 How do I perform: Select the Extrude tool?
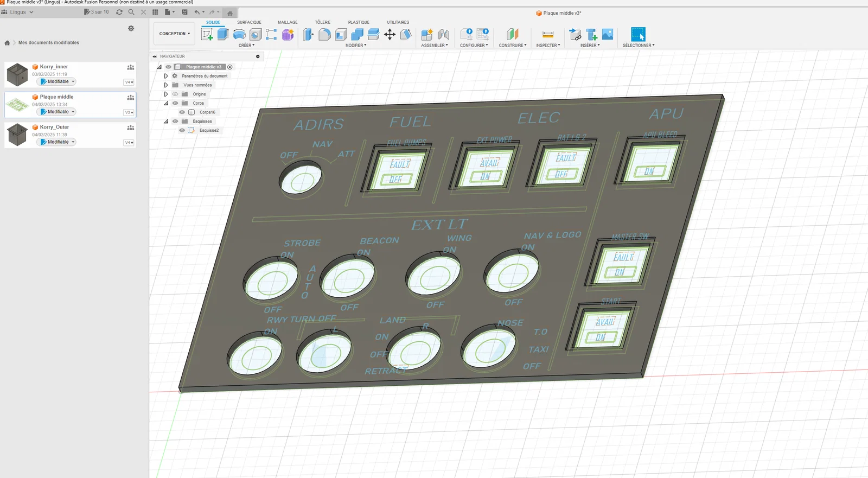(x=223, y=35)
